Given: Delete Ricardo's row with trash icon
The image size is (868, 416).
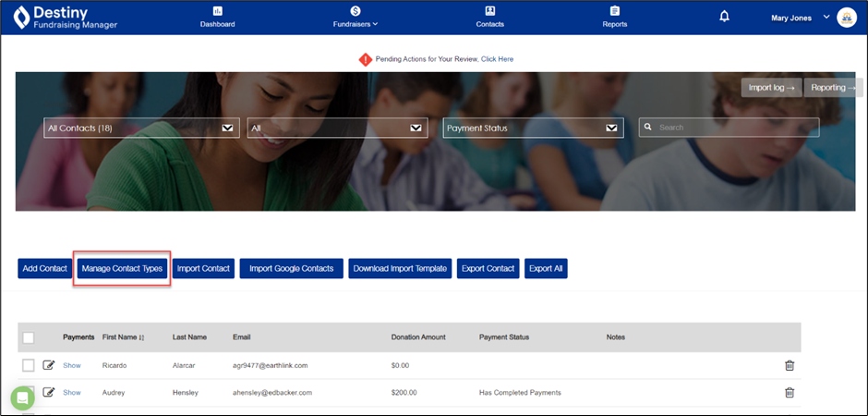Looking at the screenshot, I should [x=790, y=365].
